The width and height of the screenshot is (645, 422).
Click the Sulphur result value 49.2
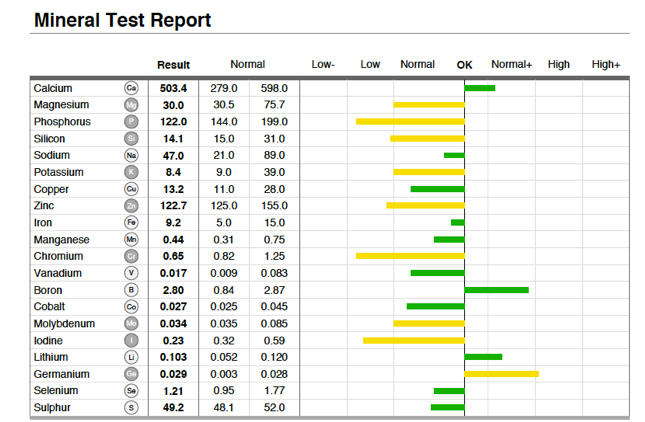[173, 408]
